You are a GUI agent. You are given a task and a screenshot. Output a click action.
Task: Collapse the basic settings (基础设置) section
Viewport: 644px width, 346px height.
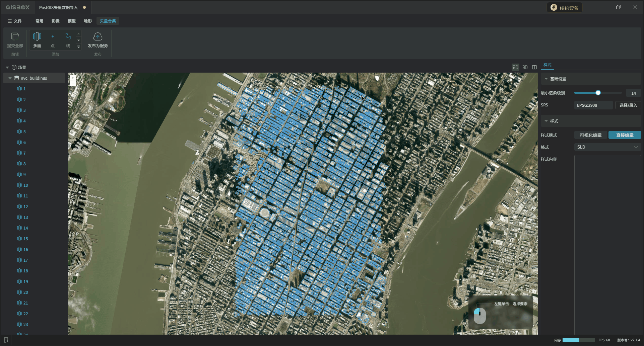tap(546, 79)
